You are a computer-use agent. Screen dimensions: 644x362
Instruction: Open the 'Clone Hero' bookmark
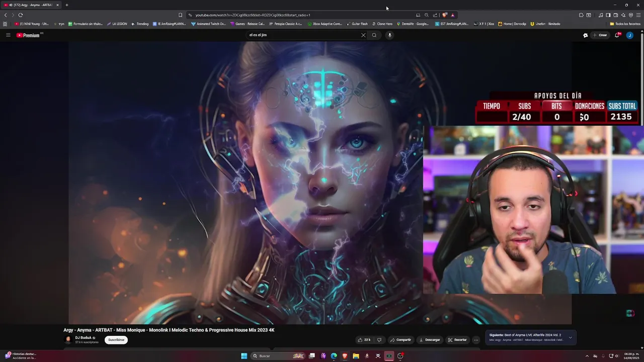pyautogui.click(x=382, y=24)
